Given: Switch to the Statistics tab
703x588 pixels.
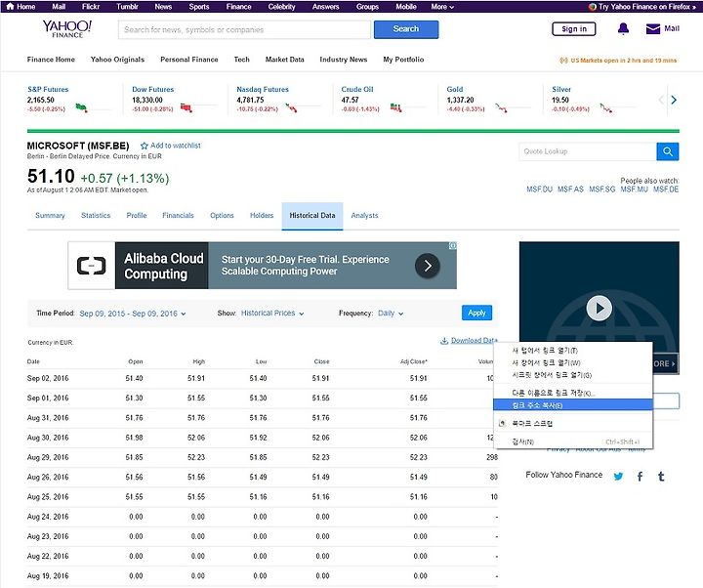Looking at the screenshot, I should [x=96, y=215].
